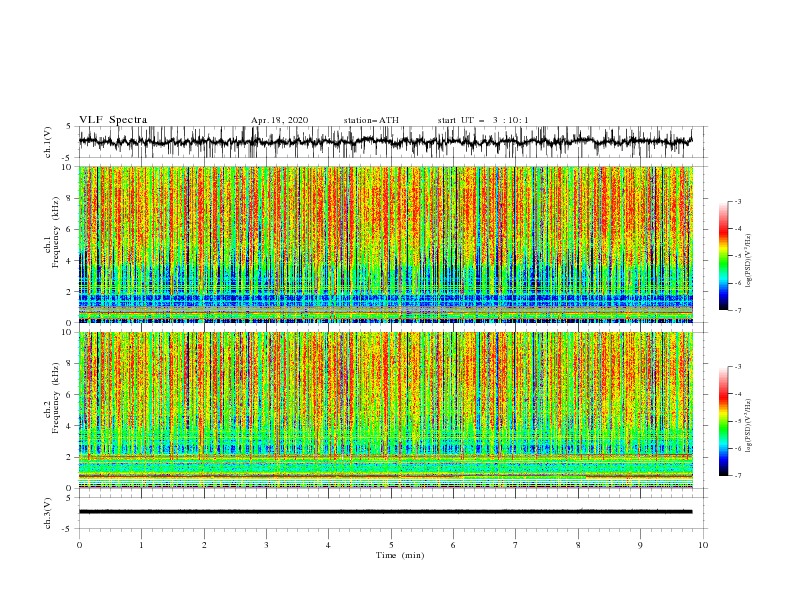Click time axis tick label "2"
This screenshot has height=612, width=792.
pos(204,545)
